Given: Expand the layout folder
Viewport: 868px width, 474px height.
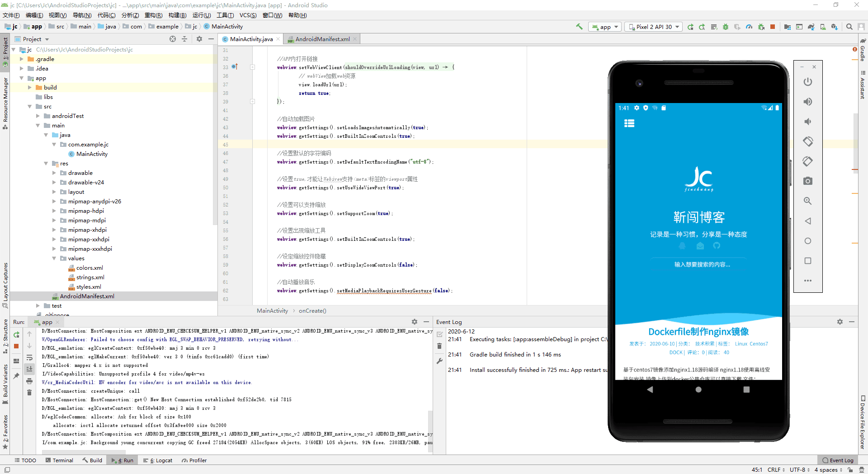Looking at the screenshot, I should (x=54, y=192).
